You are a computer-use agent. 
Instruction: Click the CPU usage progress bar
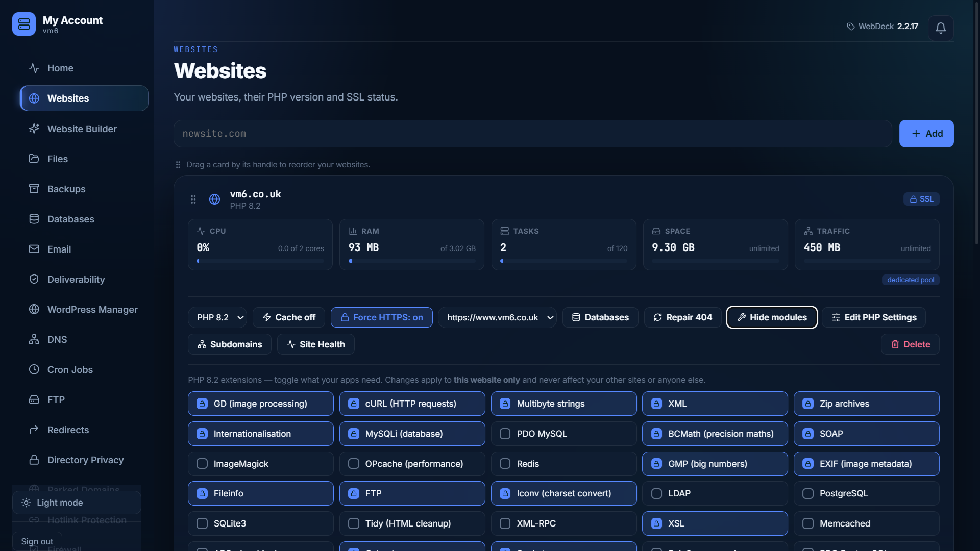260,261
